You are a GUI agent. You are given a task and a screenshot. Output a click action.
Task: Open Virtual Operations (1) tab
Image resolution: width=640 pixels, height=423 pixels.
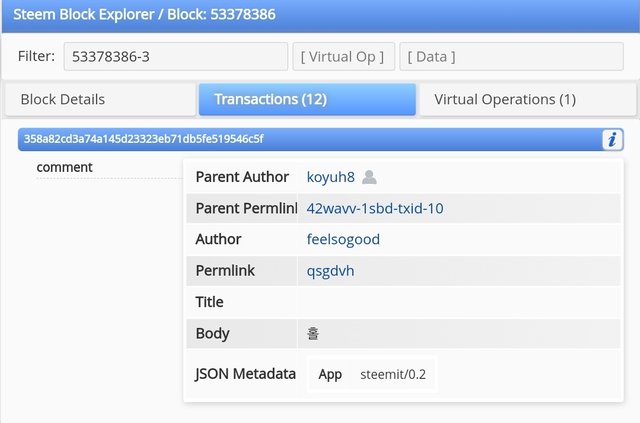pyautogui.click(x=528, y=99)
